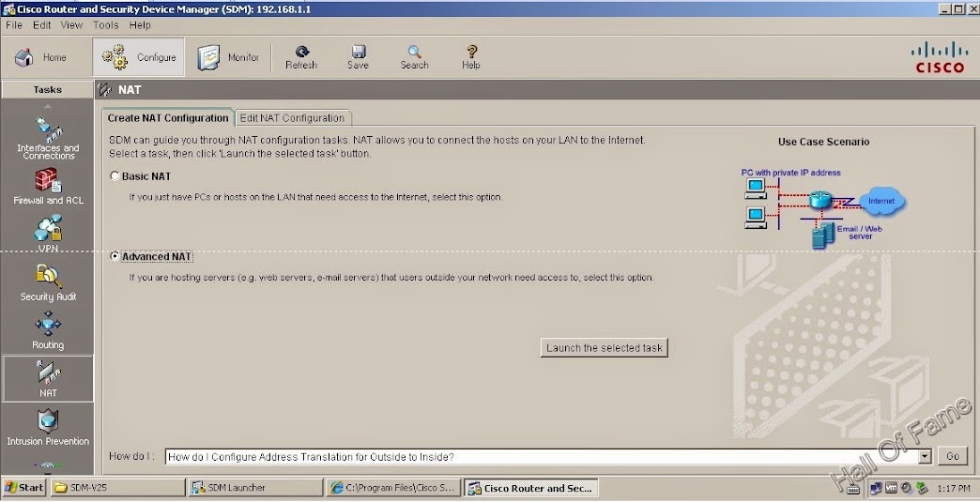Open the Help menu

pos(140,25)
